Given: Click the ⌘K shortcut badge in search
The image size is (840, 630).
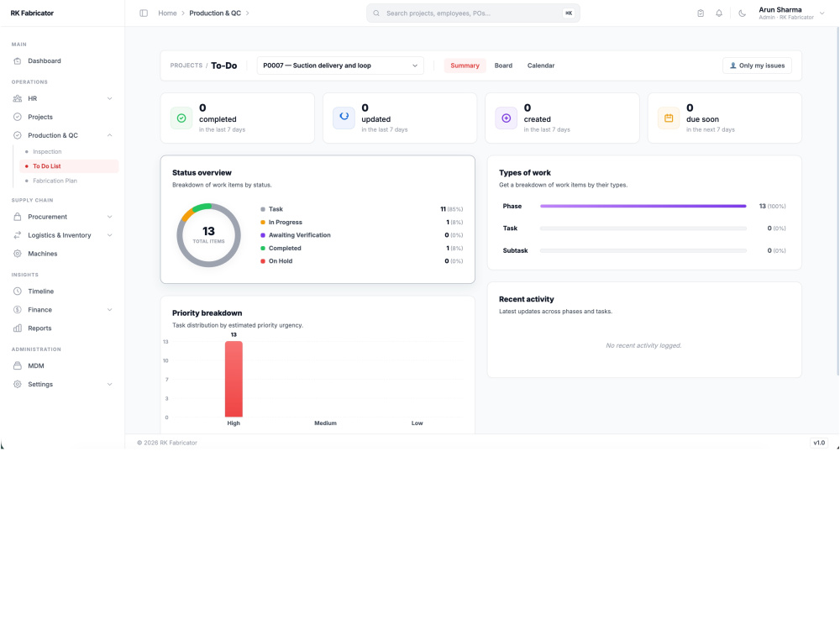Looking at the screenshot, I should coord(569,13).
